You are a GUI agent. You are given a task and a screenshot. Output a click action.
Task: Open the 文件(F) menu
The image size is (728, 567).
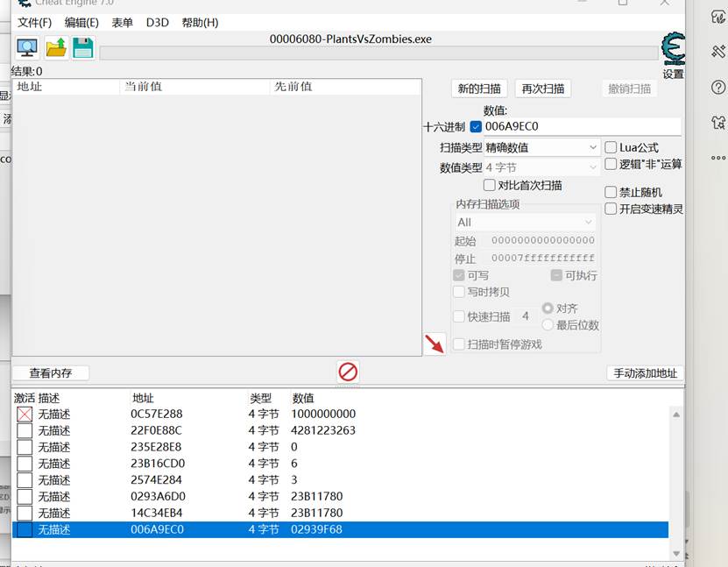click(x=34, y=22)
